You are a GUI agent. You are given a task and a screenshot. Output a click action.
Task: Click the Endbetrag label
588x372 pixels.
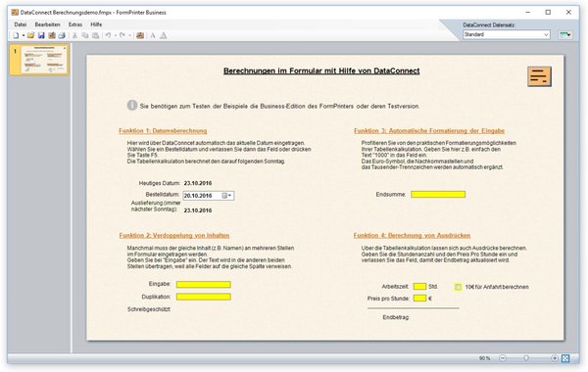point(396,317)
